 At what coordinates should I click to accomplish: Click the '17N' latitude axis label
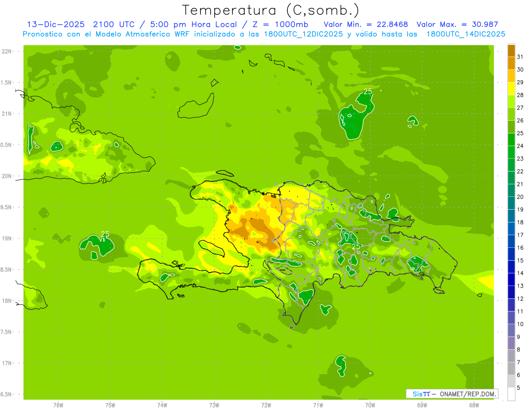[x=7, y=363]
